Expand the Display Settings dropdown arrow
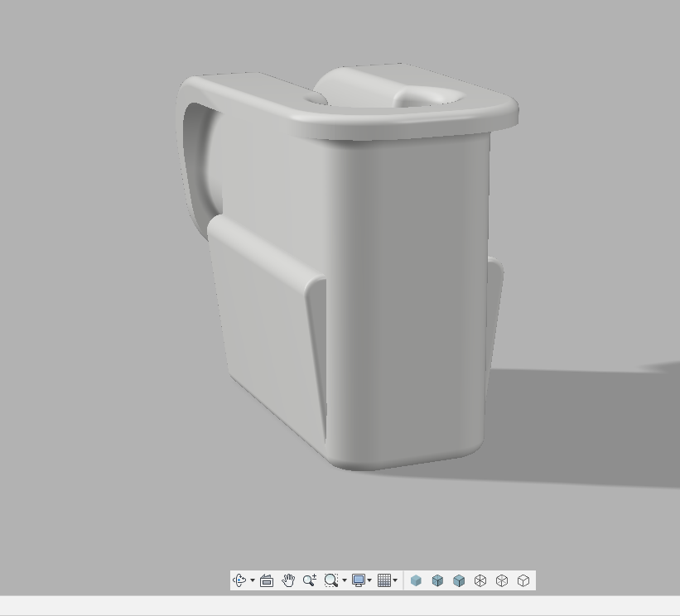680x616 pixels. tap(369, 580)
